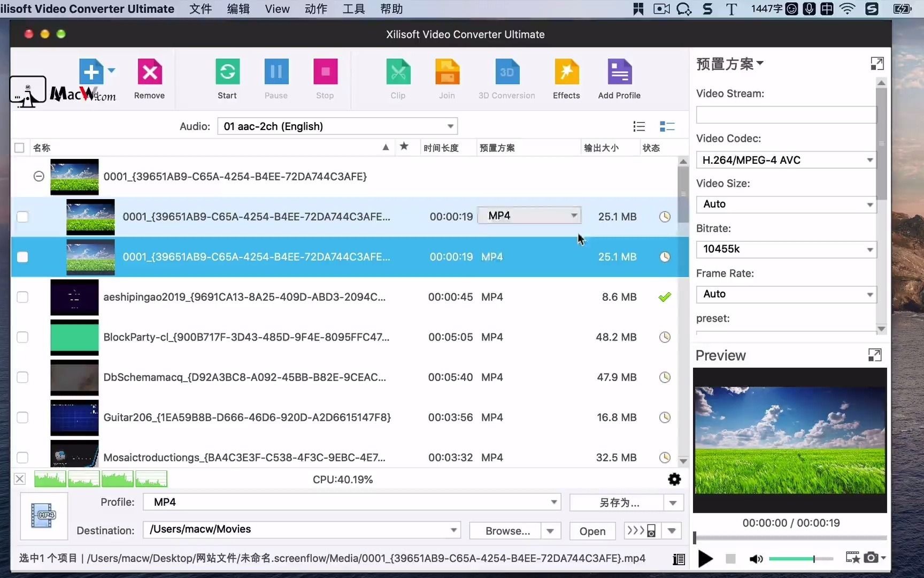Image resolution: width=924 pixels, height=578 pixels.
Task: Open the snapshot favorites folder icon
Action: pyautogui.click(x=853, y=558)
